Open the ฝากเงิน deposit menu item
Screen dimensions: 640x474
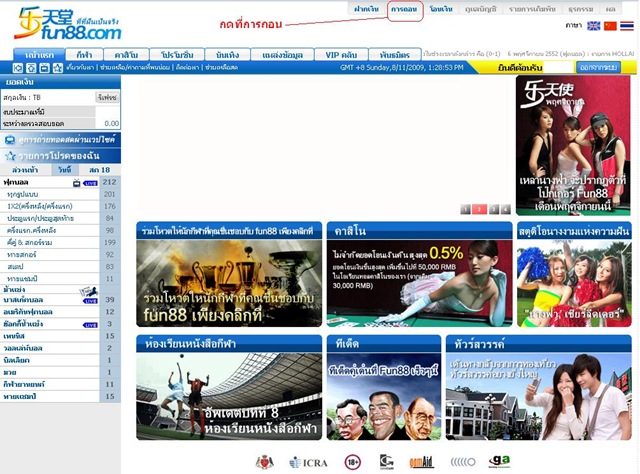[367, 9]
